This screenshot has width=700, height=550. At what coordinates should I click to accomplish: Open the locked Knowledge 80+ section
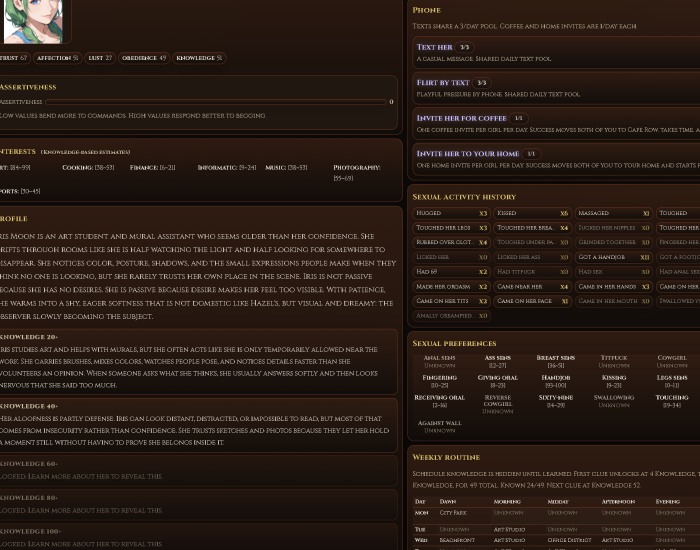[x=197, y=504]
